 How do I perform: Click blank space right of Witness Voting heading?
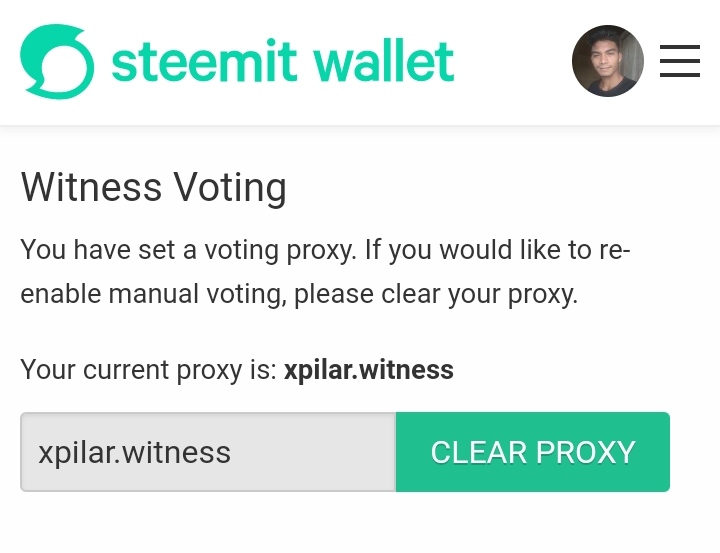coord(500,188)
